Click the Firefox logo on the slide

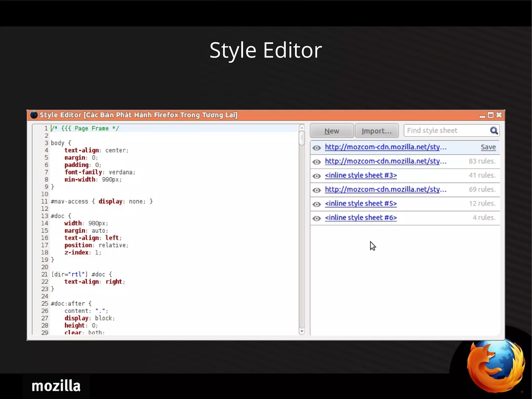point(496,366)
